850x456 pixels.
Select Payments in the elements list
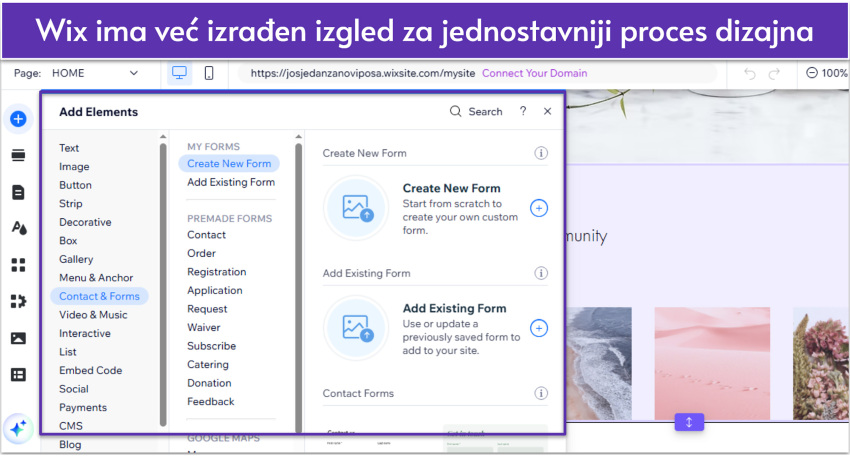point(83,407)
